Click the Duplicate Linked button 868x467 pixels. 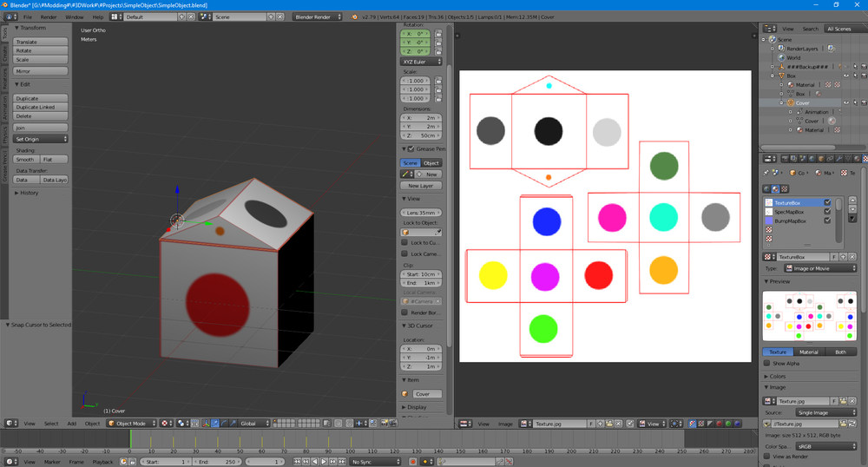coord(41,108)
